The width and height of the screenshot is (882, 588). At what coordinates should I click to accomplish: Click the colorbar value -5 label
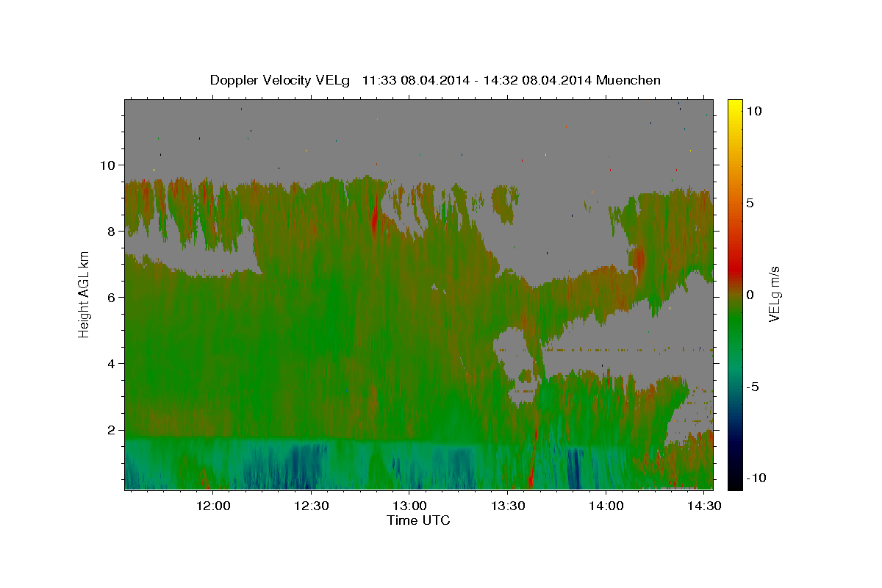(753, 387)
